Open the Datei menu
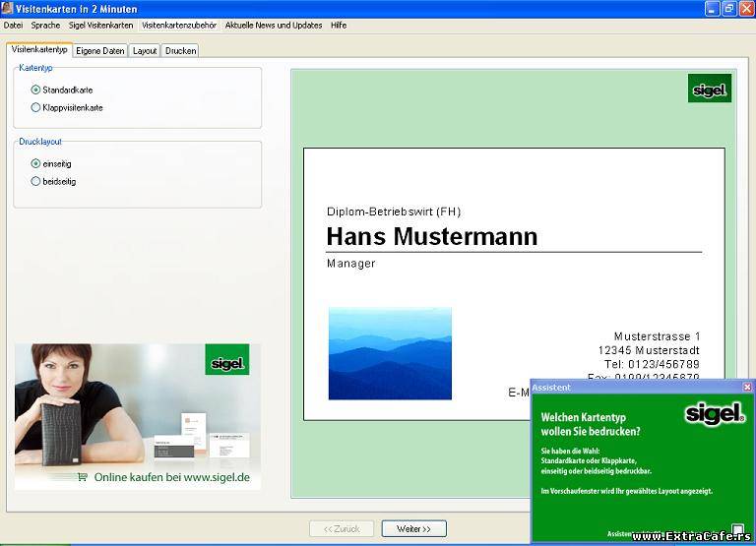Image resolution: width=756 pixels, height=546 pixels. click(x=13, y=25)
